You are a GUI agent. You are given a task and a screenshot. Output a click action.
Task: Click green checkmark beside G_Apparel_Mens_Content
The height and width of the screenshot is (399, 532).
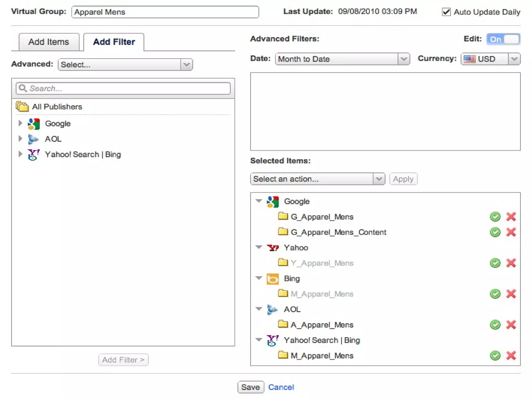click(495, 232)
